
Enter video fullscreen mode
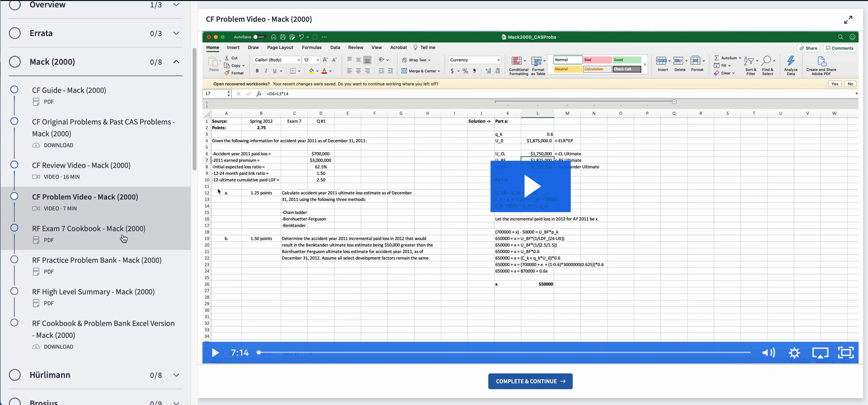pyautogui.click(x=846, y=352)
